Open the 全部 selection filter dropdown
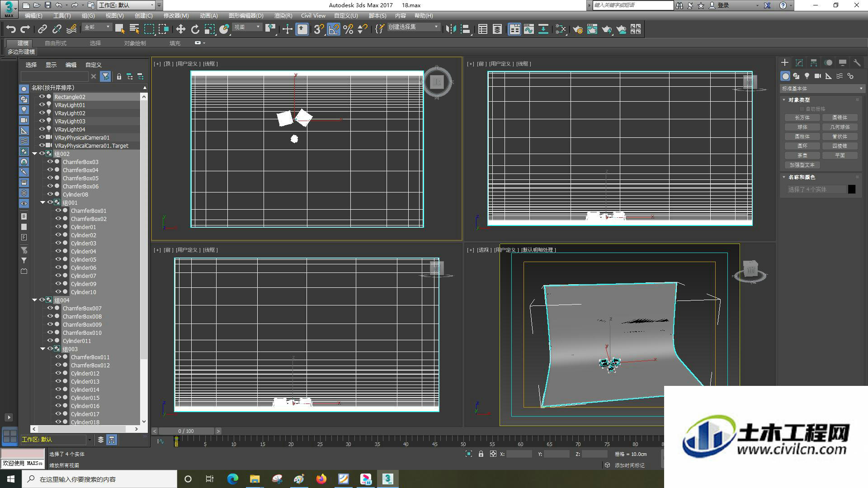This screenshot has width=868, height=488. point(97,27)
